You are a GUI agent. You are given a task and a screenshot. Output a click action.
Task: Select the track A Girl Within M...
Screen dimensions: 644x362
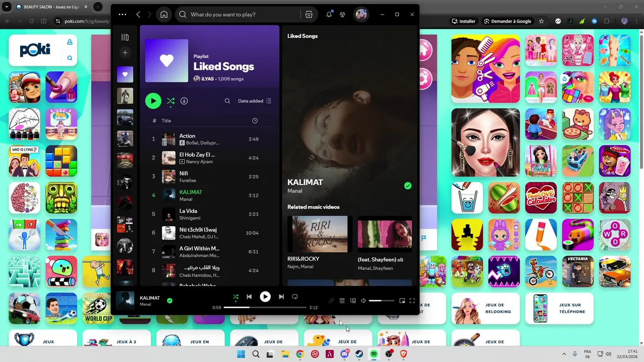[x=209, y=251]
